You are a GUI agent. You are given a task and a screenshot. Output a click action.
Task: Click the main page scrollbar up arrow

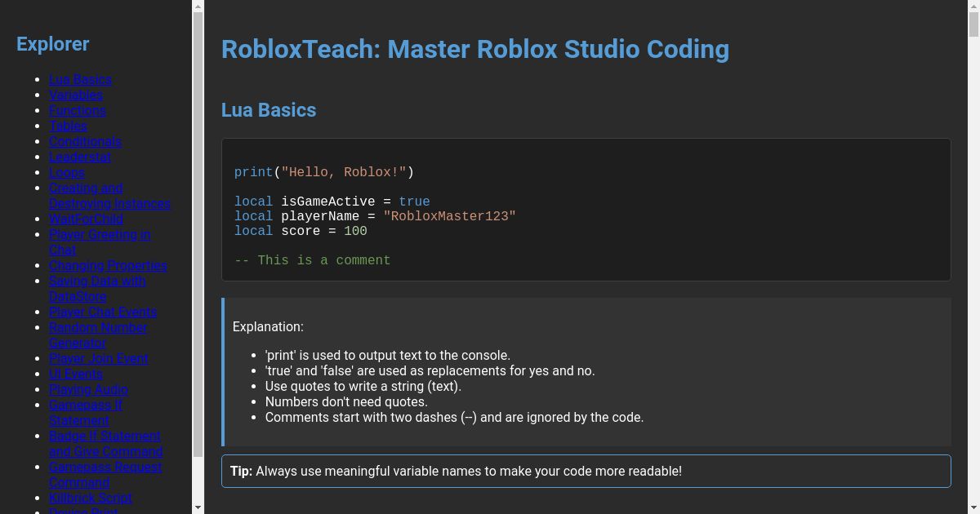pyautogui.click(x=973, y=6)
